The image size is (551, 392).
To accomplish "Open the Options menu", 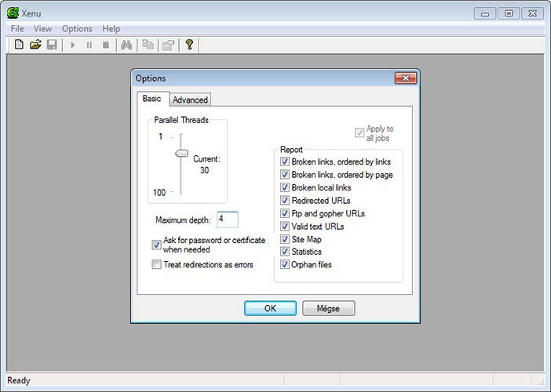I will [x=77, y=29].
